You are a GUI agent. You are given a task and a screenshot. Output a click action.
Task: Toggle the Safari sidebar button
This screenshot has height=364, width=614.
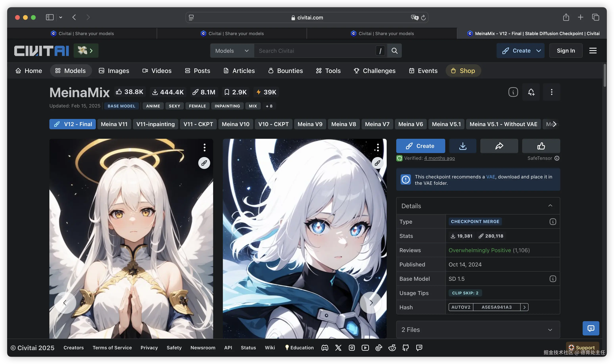50,17
